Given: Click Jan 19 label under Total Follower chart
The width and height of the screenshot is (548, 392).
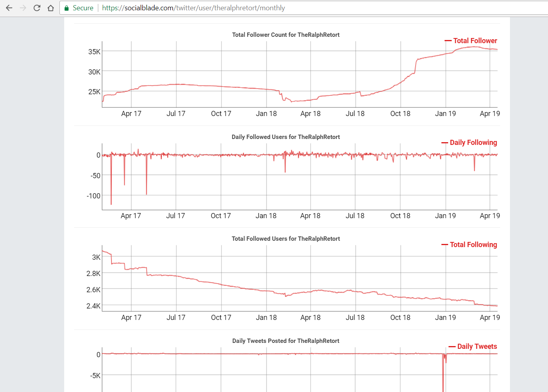Looking at the screenshot, I should [445, 114].
